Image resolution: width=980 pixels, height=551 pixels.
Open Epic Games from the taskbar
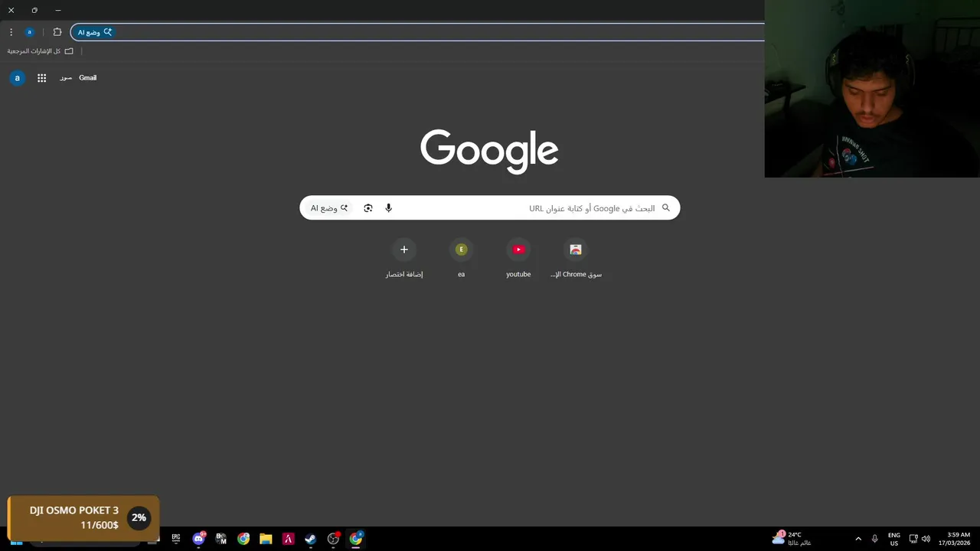[x=176, y=539]
